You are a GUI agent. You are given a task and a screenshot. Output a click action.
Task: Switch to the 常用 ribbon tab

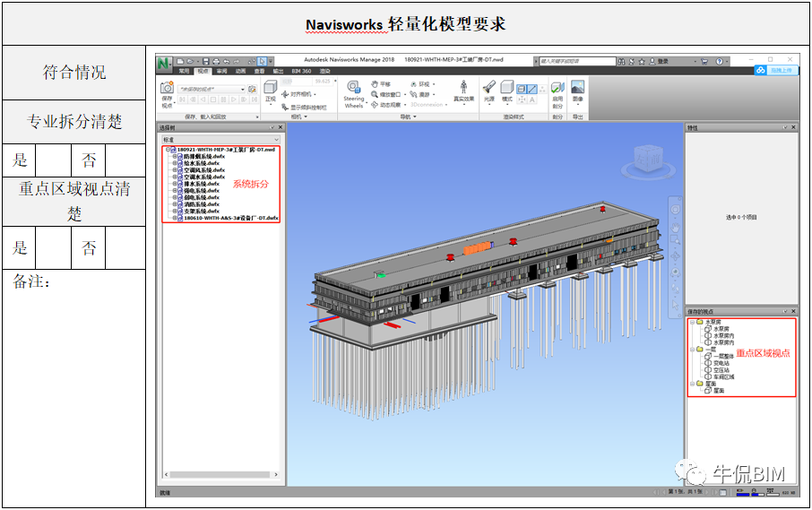pyautogui.click(x=184, y=71)
